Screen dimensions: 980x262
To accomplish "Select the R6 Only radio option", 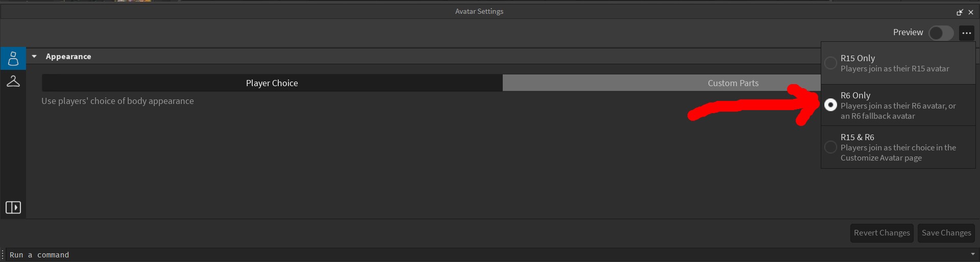I will (830, 105).
